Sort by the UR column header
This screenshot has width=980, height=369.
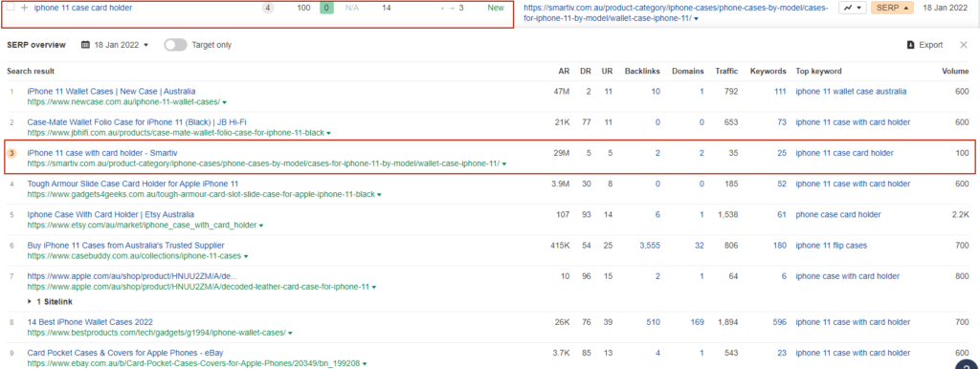606,71
